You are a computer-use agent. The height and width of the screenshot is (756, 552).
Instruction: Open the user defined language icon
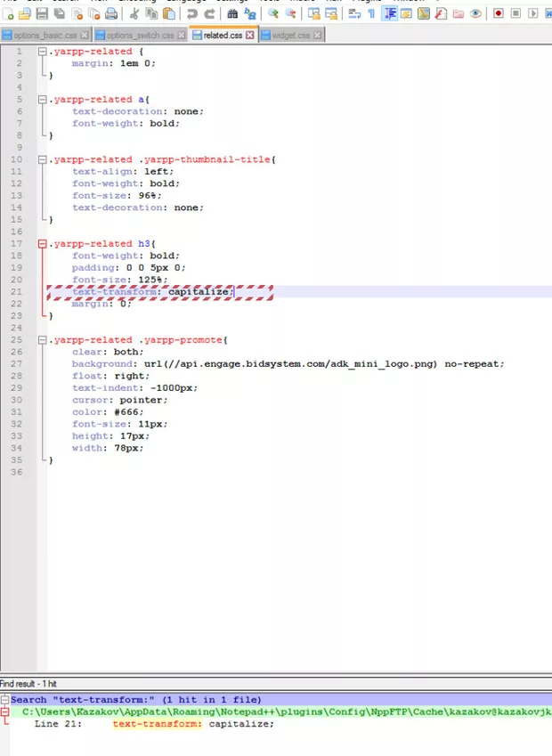406,13
